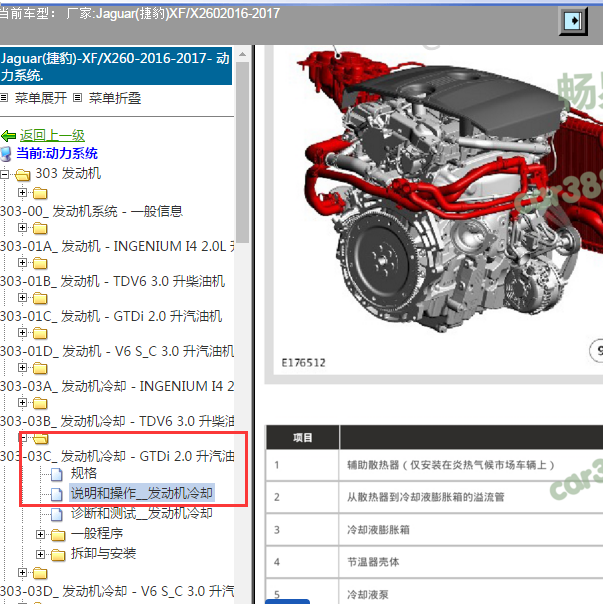This screenshot has width=603, height=604.
Task: Select the 303 发动机 tree label
Action: click(68, 173)
